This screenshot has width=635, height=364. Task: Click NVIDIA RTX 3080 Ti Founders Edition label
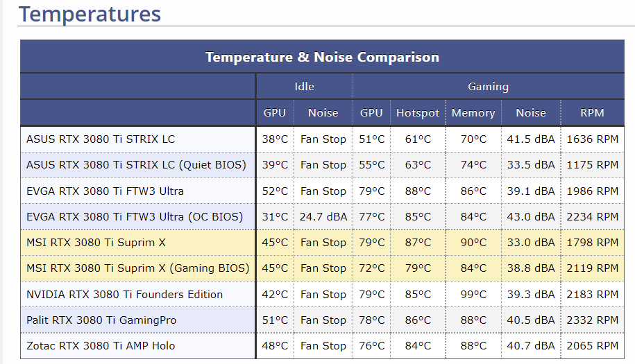[124, 295]
